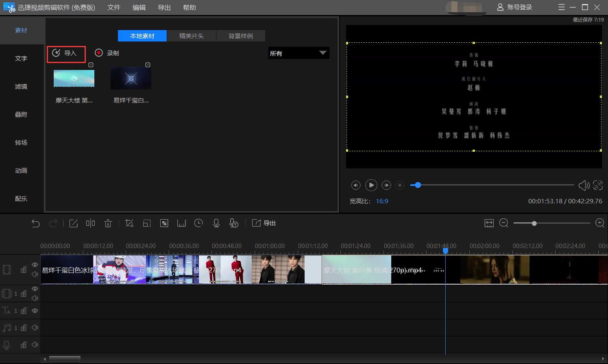Screen dimensions: 608x364
Task: Step back one frame in preview
Action: coord(356,185)
